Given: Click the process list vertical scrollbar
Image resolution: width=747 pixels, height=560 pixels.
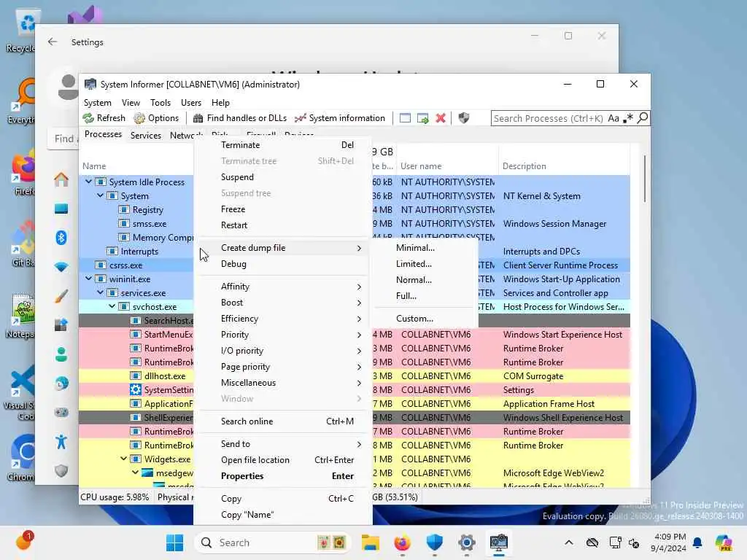Looking at the screenshot, I should click(x=644, y=178).
